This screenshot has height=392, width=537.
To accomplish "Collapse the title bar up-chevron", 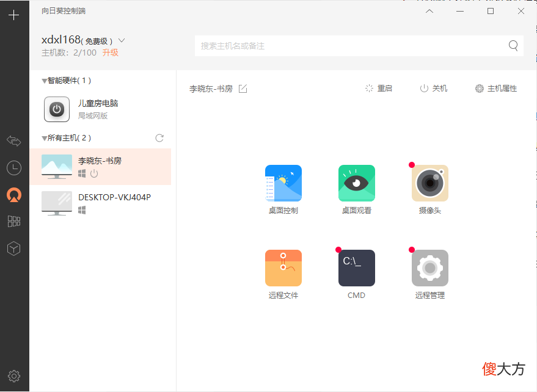I will 429,11.
